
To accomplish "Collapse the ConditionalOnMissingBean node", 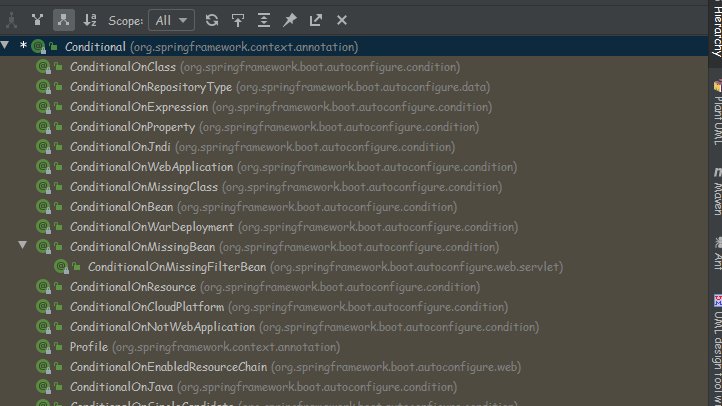I will coord(23,245).
